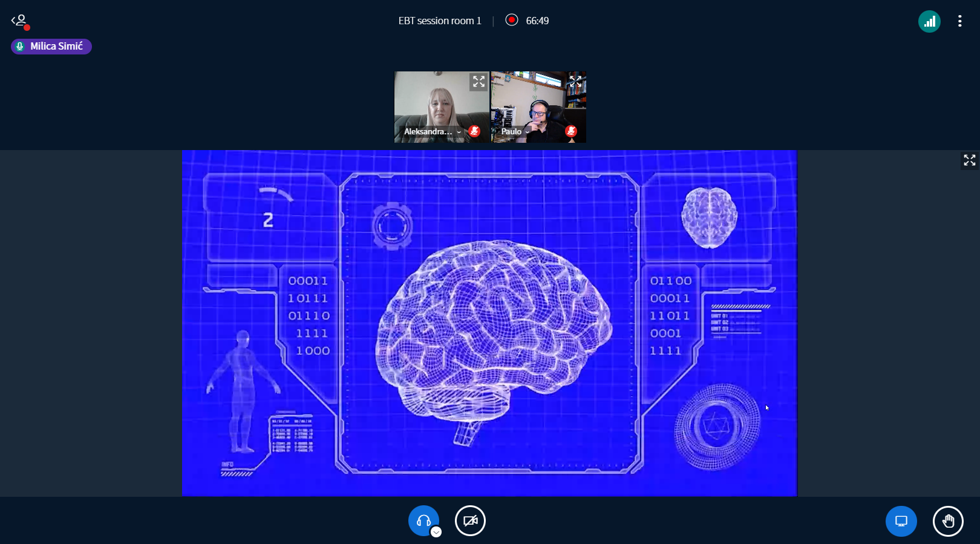The height and width of the screenshot is (544, 980).
Task: Click the EBT session room 1 title
Action: (x=440, y=21)
